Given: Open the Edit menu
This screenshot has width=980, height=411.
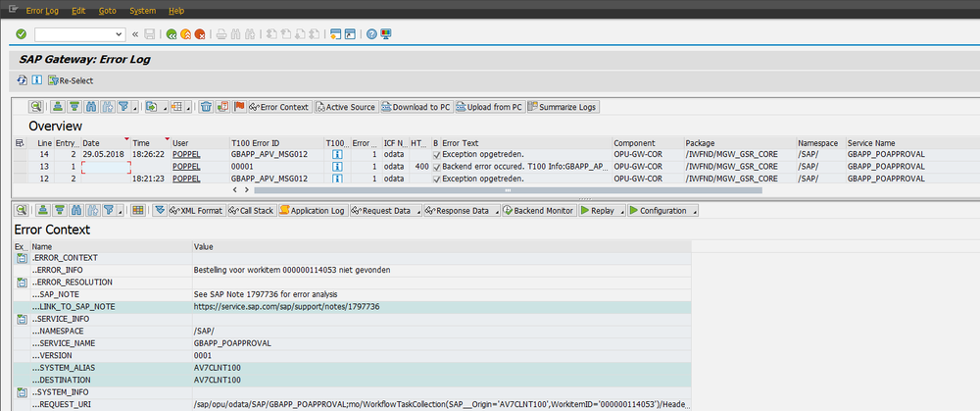Looking at the screenshot, I should [78, 11].
